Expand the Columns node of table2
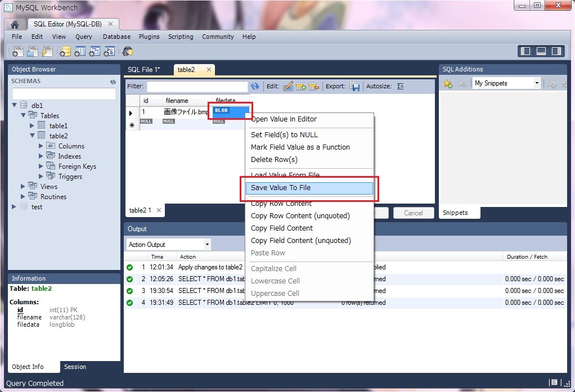 41,146
